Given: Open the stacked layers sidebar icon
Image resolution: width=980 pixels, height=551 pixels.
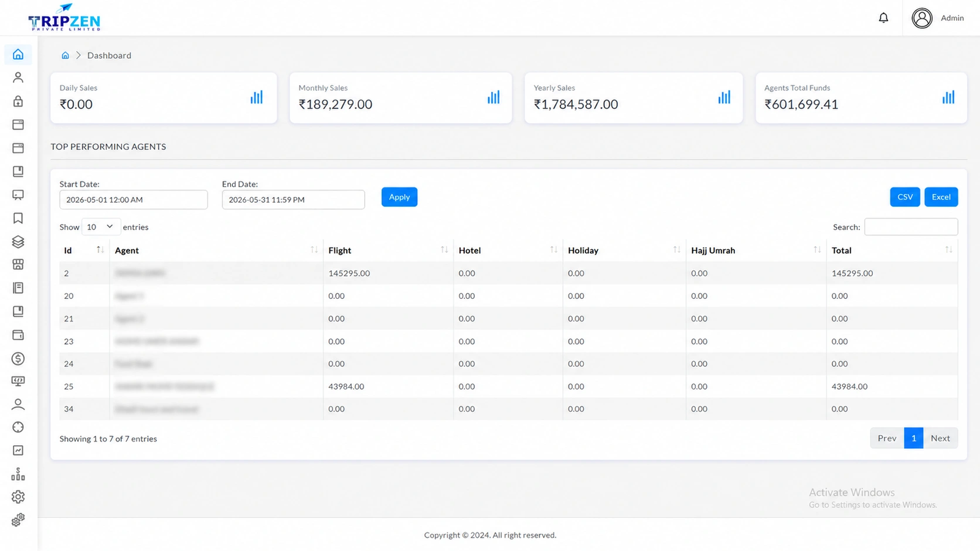Looking at the screenshot, I should coord(18,242).
